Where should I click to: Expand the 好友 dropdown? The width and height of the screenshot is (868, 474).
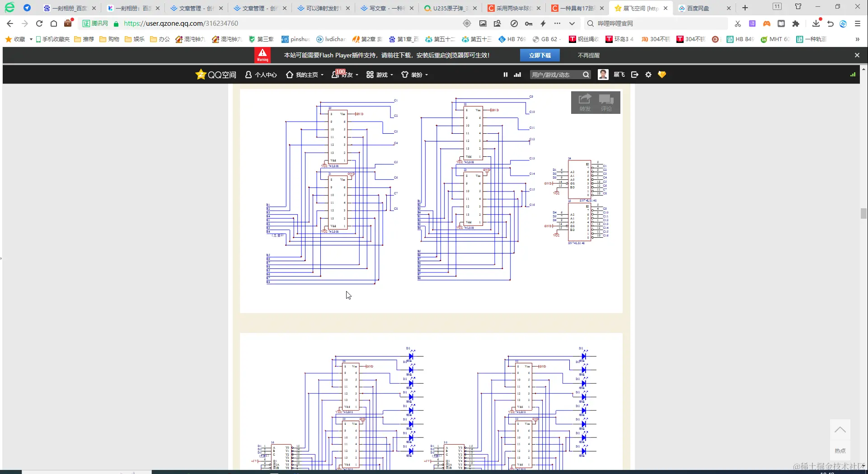[x=345, y=75]
